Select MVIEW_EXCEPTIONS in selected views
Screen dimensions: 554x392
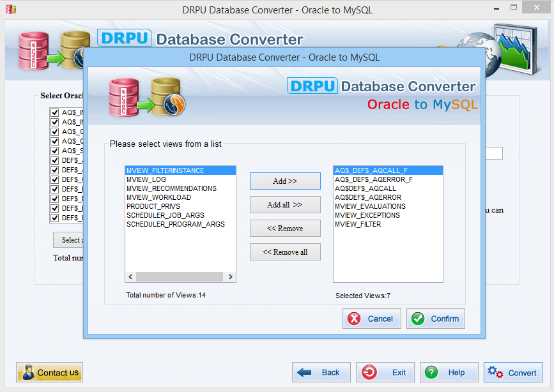click(x=388, y=215)
